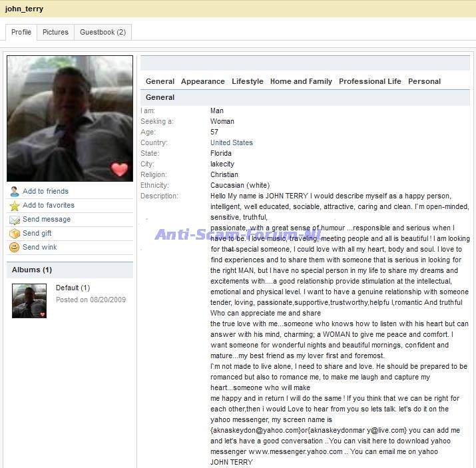
Task: Open the Home and Family section
Action: (x=301, y=81)
